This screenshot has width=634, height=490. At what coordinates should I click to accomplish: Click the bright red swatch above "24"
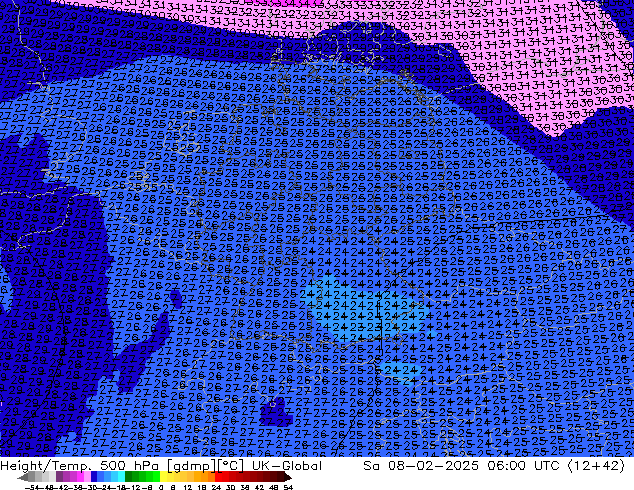pyautogui.click(x=218, y=477)
